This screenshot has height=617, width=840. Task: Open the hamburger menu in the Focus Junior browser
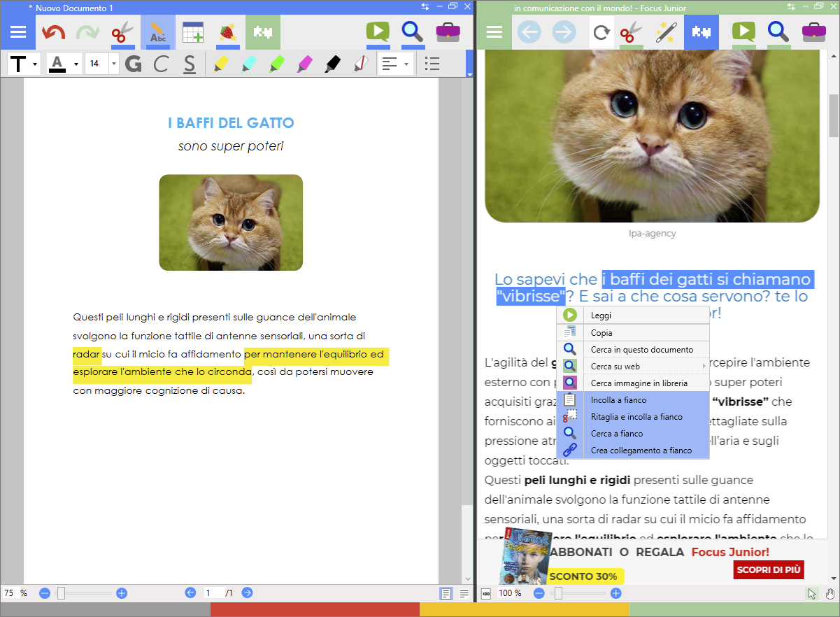[494, 32]
